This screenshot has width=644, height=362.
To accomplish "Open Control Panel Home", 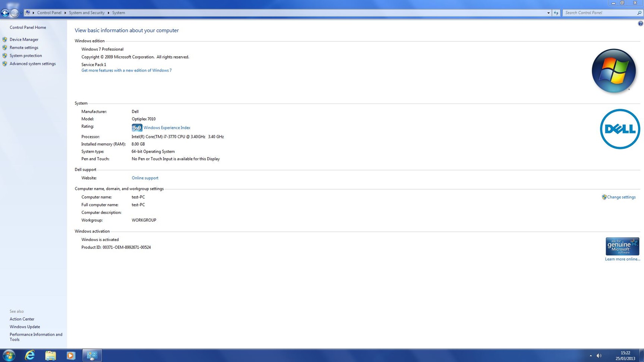I will (28, 28).
